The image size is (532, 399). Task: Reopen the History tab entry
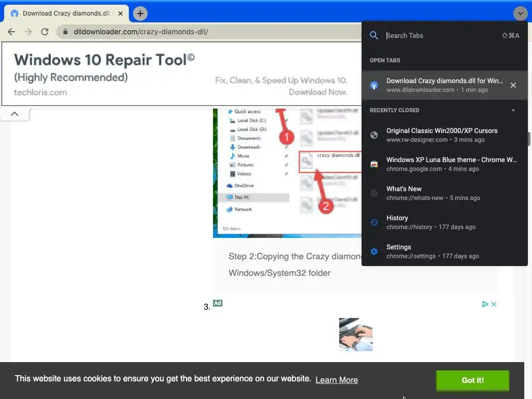pos(445,222)
